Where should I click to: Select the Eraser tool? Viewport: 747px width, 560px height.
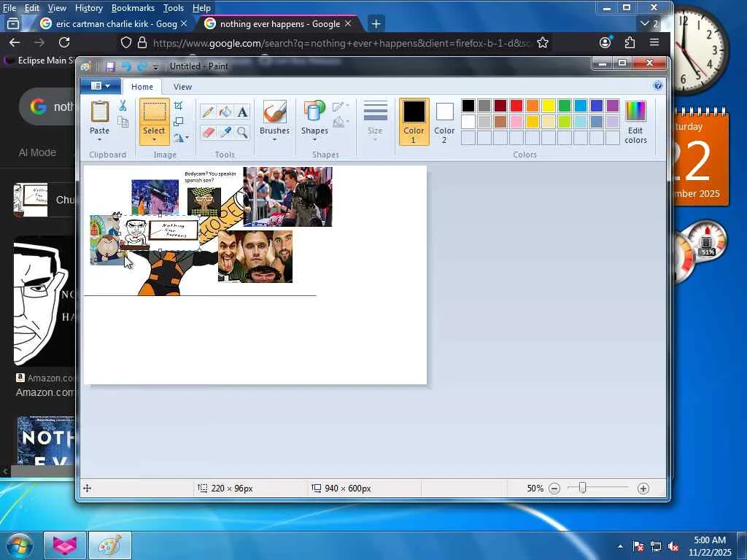tap(207, 132)
